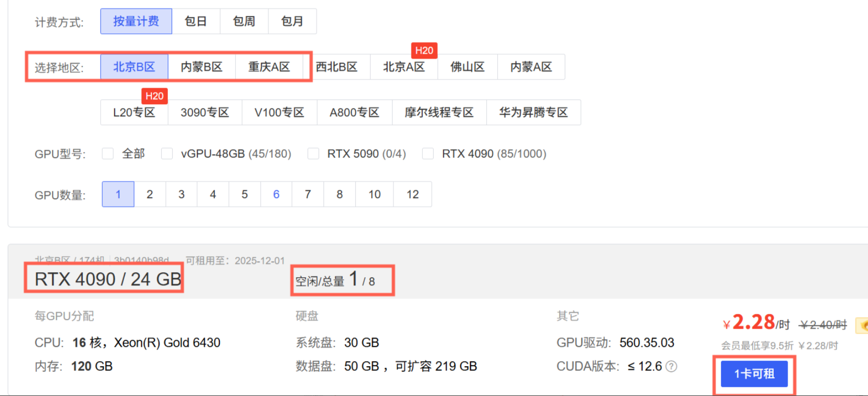Choose 北京B区 region

click(x=134, y=67)
